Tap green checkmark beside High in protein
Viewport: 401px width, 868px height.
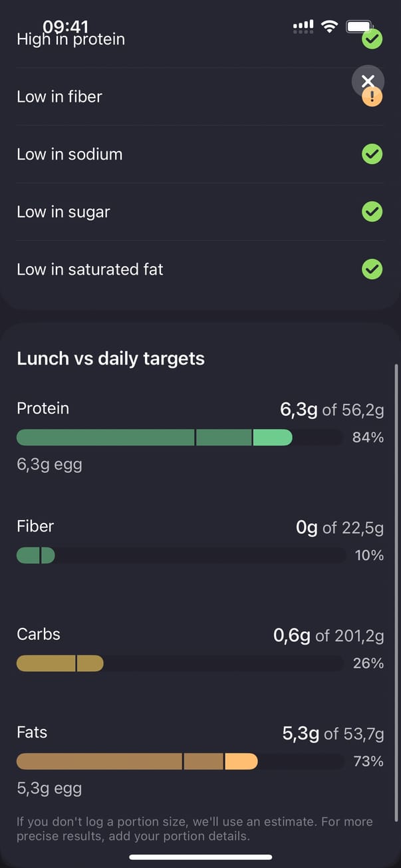(372, 40)
